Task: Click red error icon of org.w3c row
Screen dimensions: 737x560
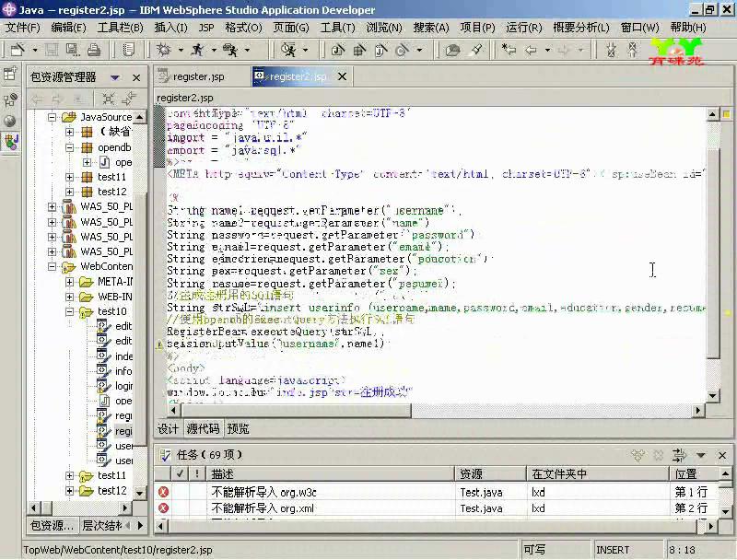Action: tap(164, 492)
